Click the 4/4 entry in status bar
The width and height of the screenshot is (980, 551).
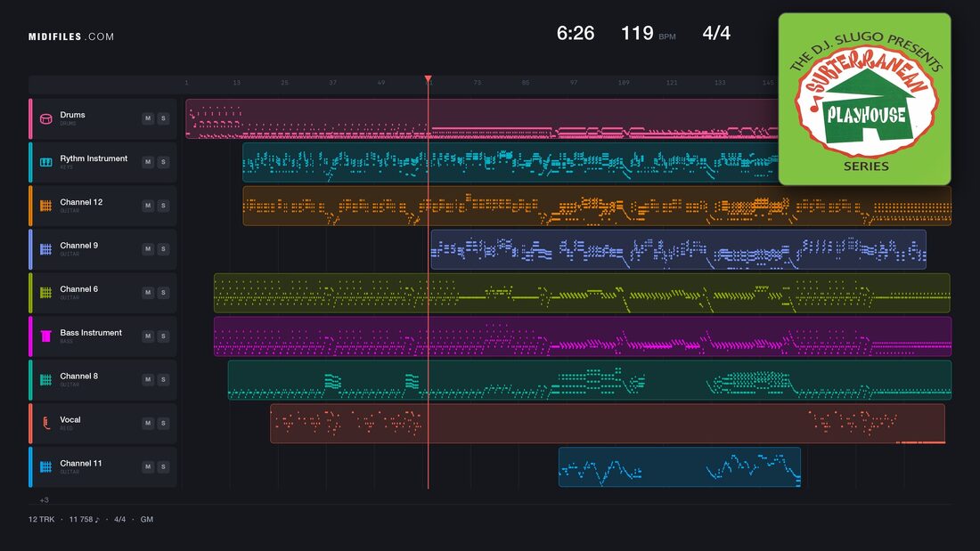click(x=119, y=519)
